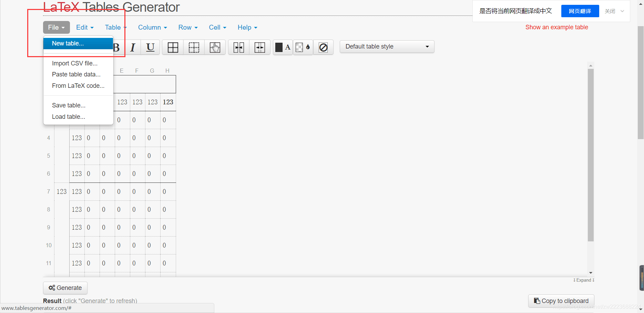Open the Default table style dropdown
The height and width of the screenshot is (313, 644).
pos(387,46)
